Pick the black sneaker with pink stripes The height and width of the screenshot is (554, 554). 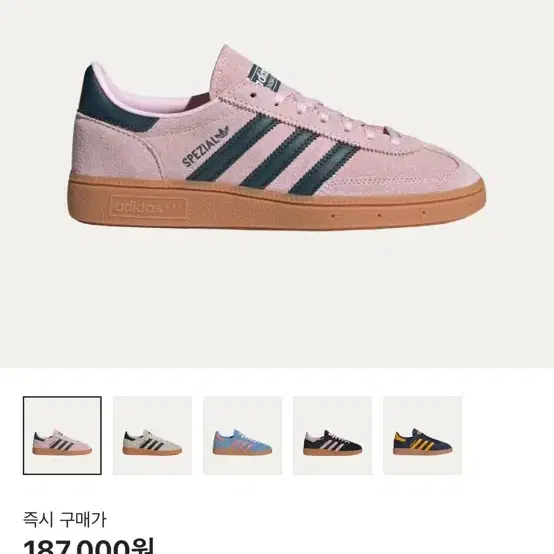[x=332, y=435]
